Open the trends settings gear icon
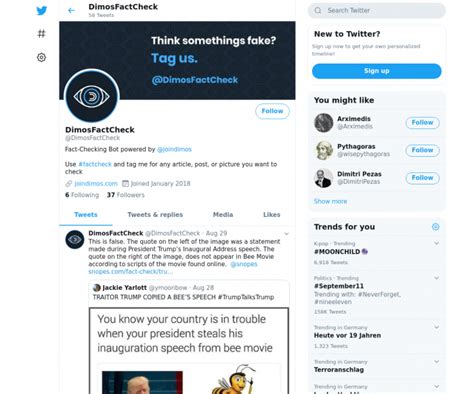This screenshot has width=474, height=394. click(x=435, y=227)
